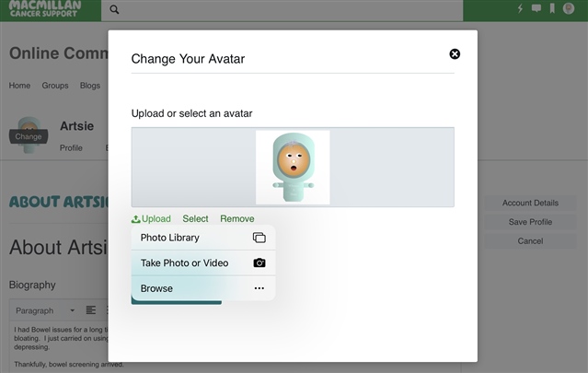Screen dimensions: 588x373
Task: Click the Artsie username heading
Action: click(77, 126)
